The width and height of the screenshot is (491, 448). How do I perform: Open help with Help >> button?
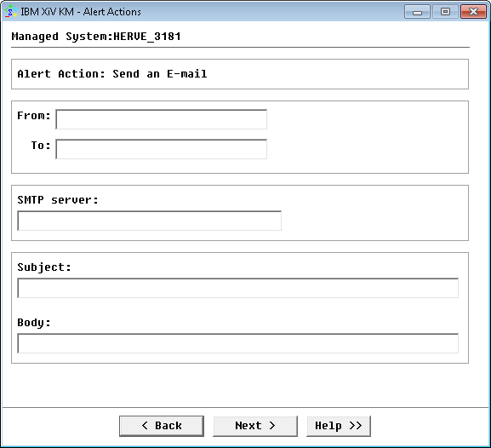click(x=339, y=426)
